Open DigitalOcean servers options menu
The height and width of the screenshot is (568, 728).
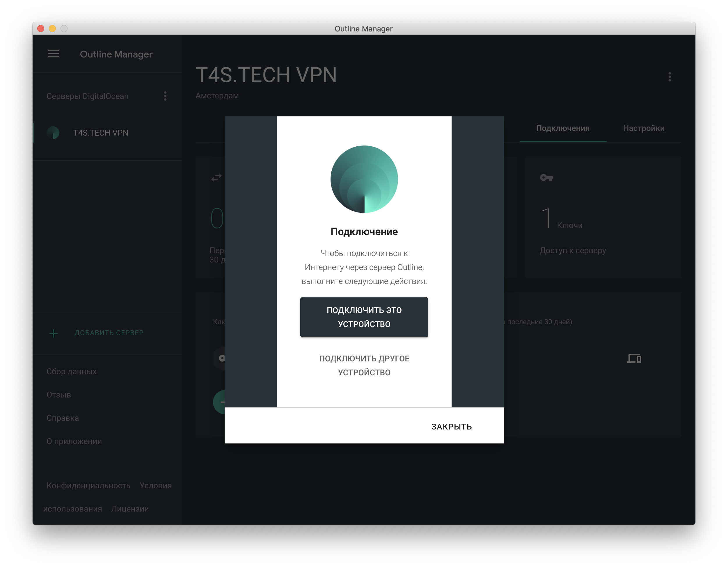pos(165,96)
